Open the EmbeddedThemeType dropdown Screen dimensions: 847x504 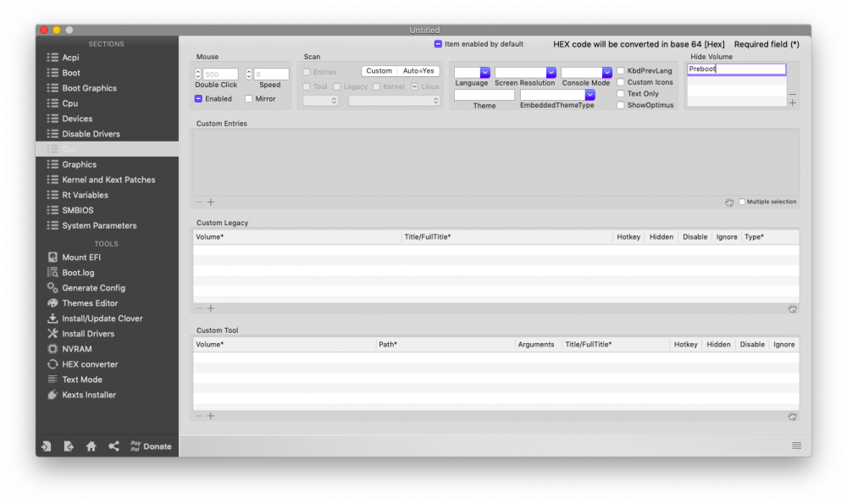coord(590,95)
